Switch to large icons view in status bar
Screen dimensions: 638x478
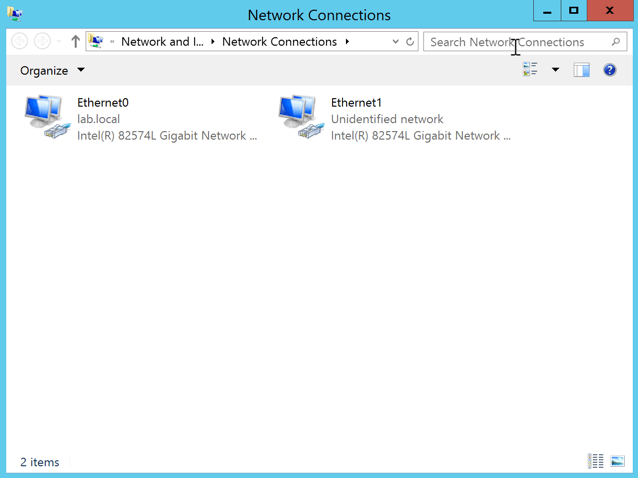click(x=617, y=461)
